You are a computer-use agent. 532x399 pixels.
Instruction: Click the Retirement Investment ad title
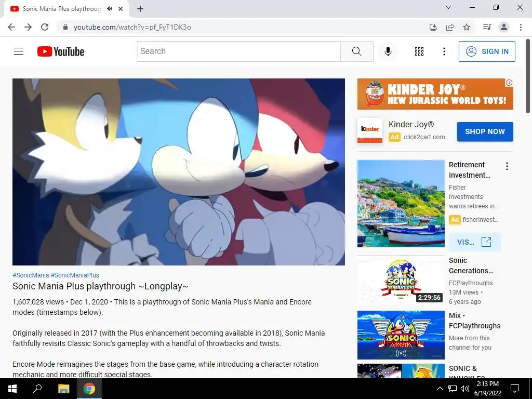click(469, 170)
